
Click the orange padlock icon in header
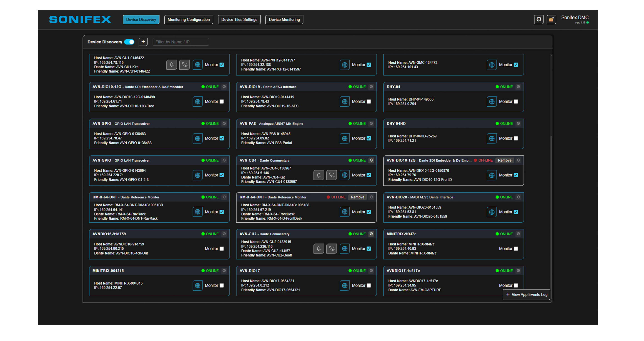click(x=551, y=20)
